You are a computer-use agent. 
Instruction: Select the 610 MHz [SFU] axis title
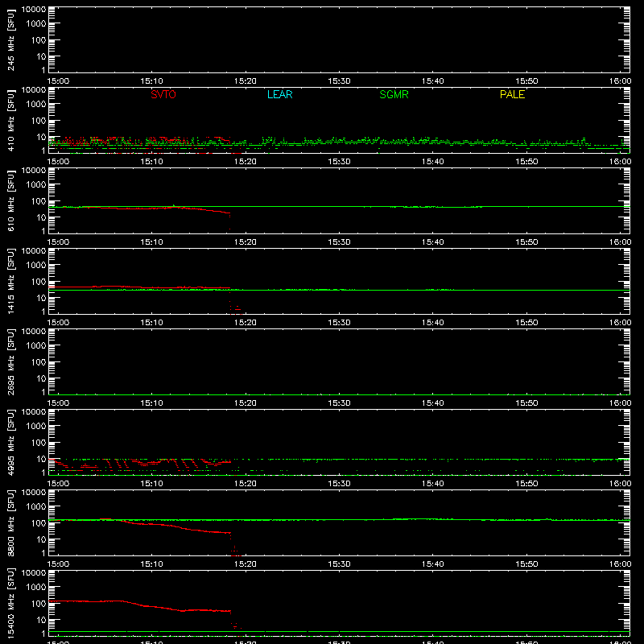pos(10,200)
